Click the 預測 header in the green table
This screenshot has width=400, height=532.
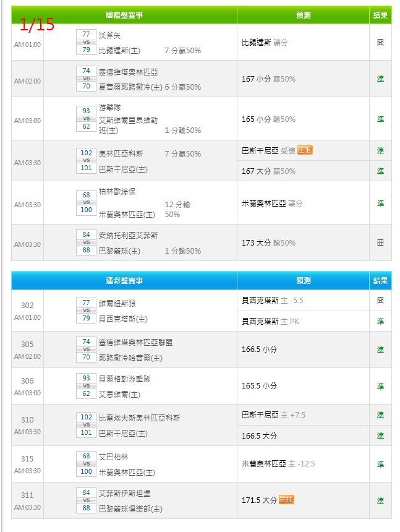point(303,15)
